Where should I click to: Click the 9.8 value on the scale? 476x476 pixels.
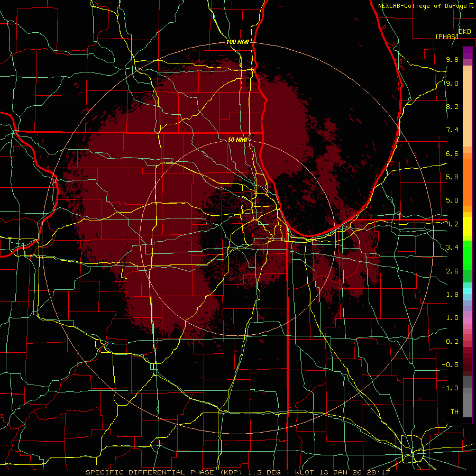point(452,59)
